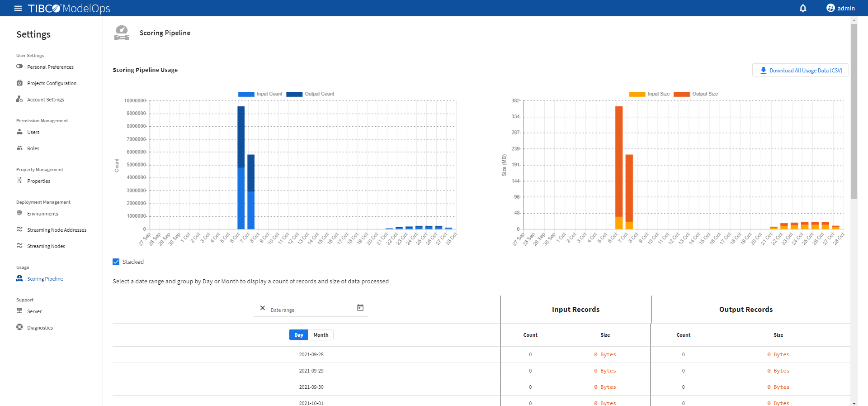Clear the date range with X icon
Viewport: 868px width, 406px height.
point(263,308)
